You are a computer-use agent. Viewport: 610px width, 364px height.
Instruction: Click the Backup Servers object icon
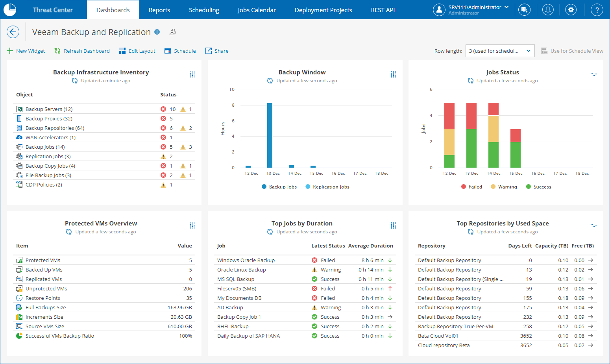tap(19, 109)
